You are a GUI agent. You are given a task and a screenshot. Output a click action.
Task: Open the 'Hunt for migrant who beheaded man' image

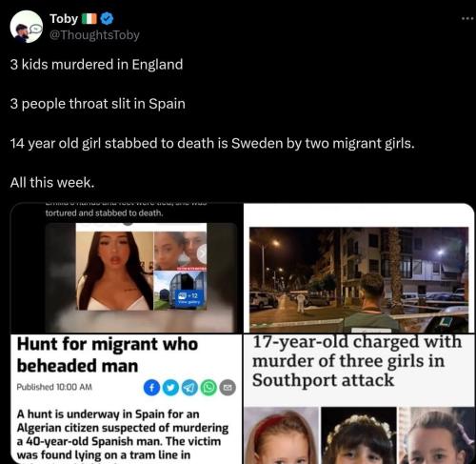tap(127, 399)
